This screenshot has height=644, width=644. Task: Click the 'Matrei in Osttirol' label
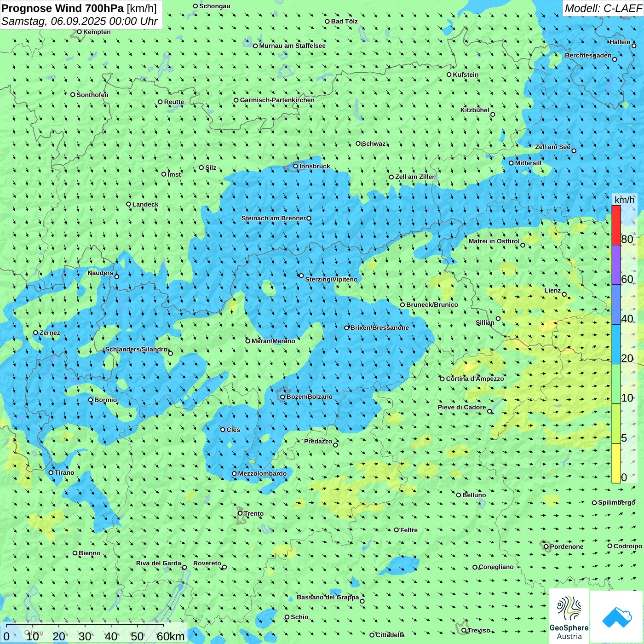[x=494, y=241]
